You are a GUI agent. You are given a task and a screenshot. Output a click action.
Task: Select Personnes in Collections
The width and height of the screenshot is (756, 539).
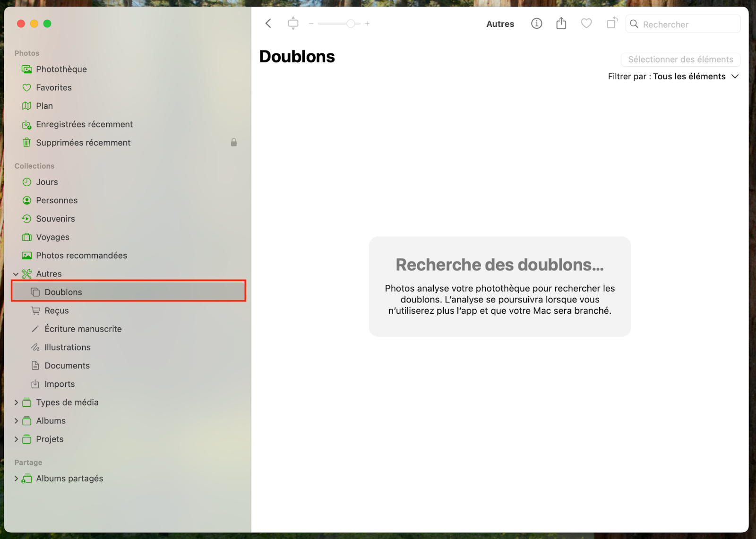pyautogui.click(x=57, y=200)
